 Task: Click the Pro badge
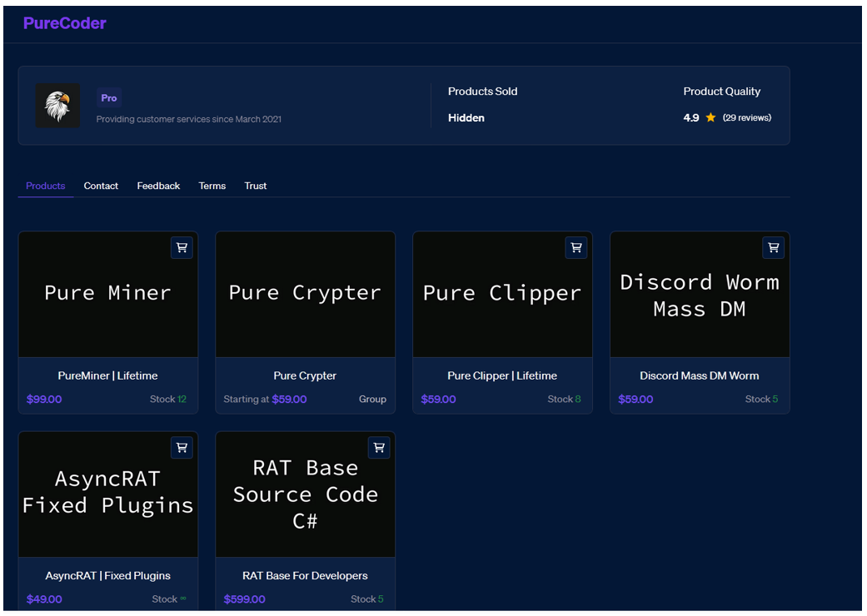coord(109,97)
